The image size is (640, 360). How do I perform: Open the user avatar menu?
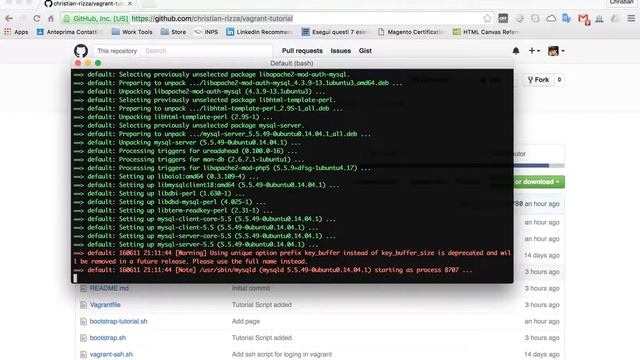click(556, 51)
